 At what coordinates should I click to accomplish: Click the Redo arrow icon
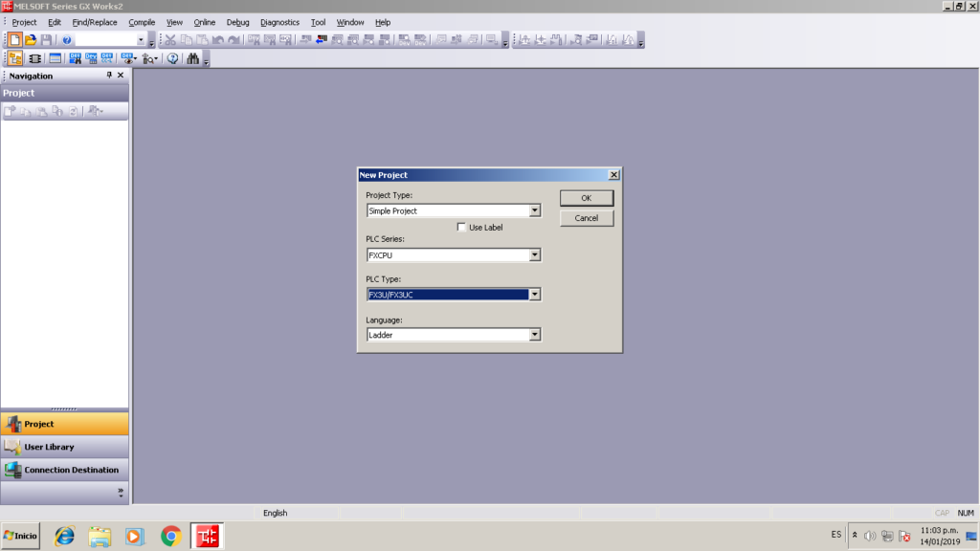pyautogui.click(x=234, y=40)
